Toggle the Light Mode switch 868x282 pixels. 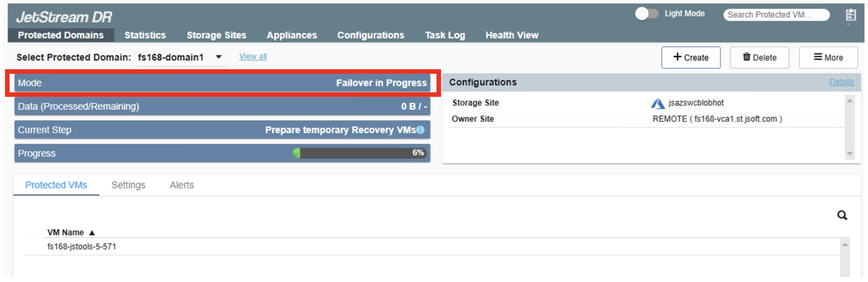pyautogui.click(x=646, y=14)
